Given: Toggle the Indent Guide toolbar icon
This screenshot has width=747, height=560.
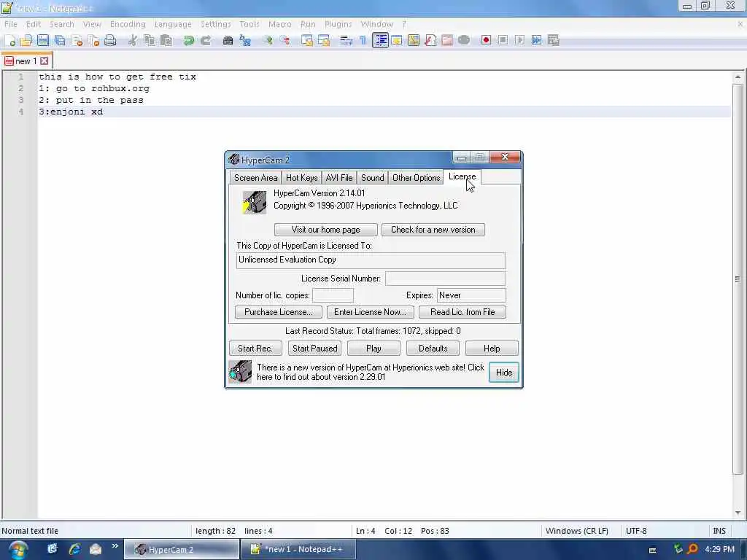Looking at the screenshot, I should 380,41.
